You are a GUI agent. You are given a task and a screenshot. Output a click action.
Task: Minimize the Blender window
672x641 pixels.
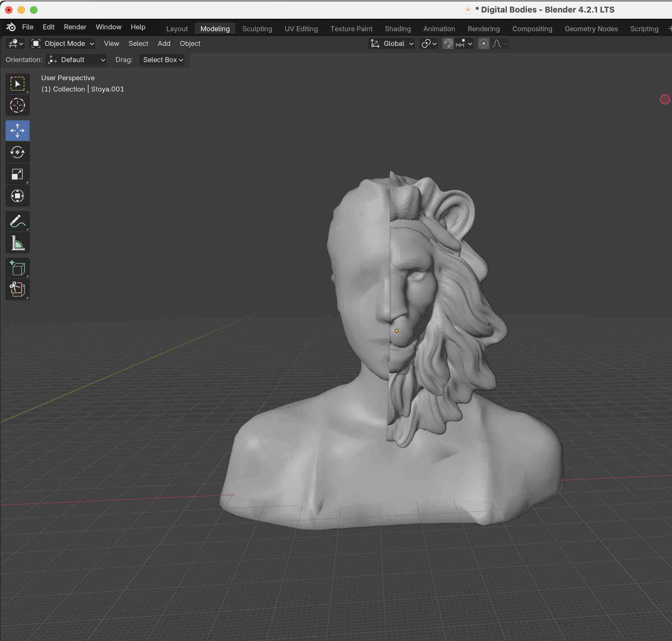pyautogui.click(x=21, y=10)
